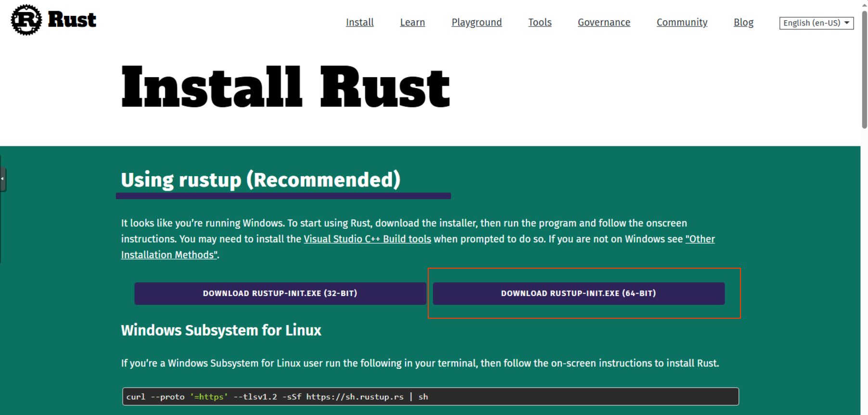The height and width of the screenshot is (415, 868).
Task: Click the Install Rust page heading
Action: click(285, 87)
